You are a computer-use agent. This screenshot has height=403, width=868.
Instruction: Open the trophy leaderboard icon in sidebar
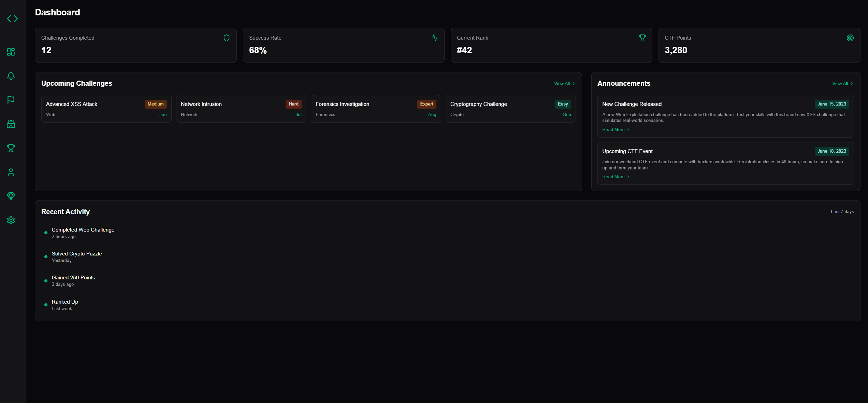coord(11,148)
